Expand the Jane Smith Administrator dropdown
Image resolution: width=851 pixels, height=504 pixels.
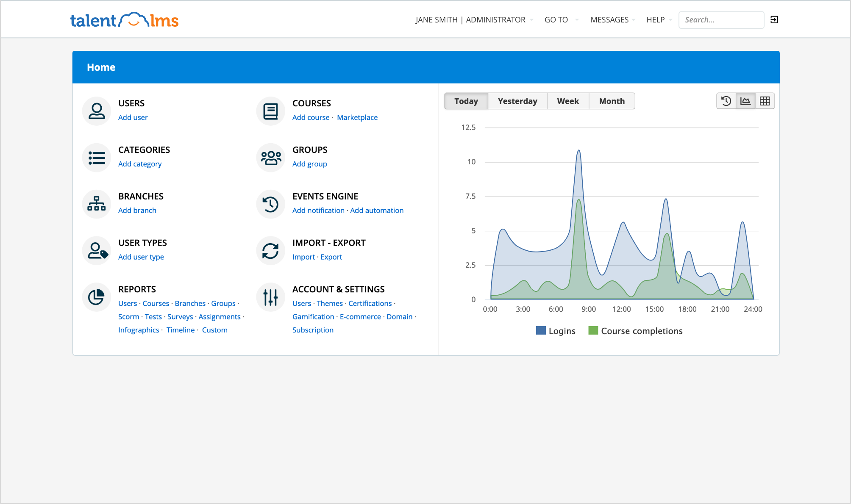[x=474, y=20]
